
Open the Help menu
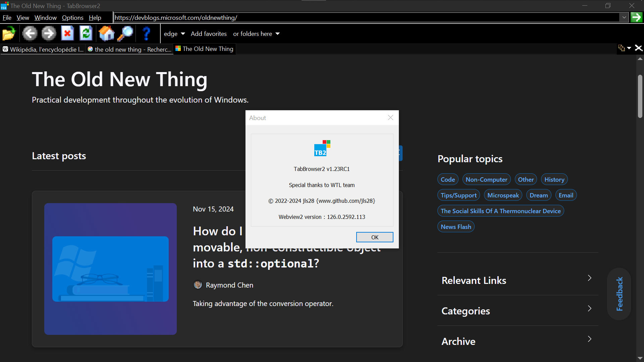tap(95, 18)
